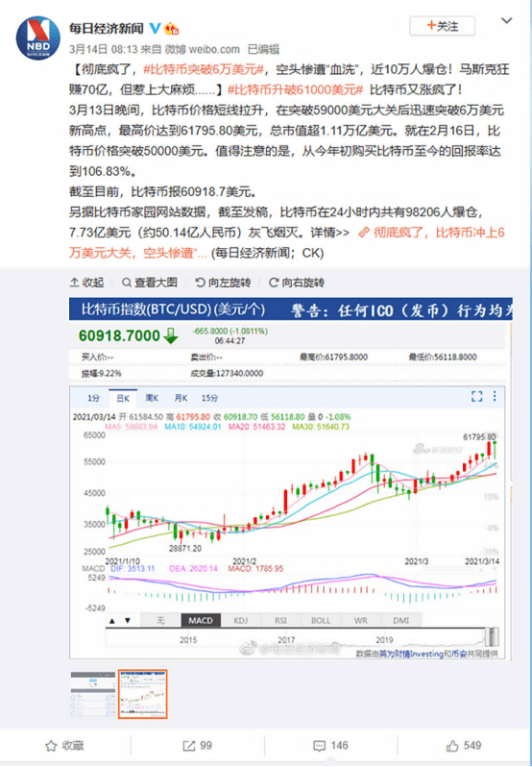
Task: Select the DMI indicator tab
Action: 401,620
